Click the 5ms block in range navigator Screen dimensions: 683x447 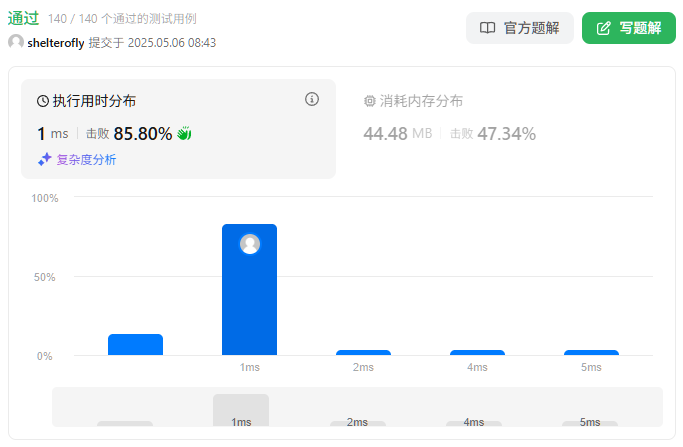pyautogui.click(x=590, y=423)
